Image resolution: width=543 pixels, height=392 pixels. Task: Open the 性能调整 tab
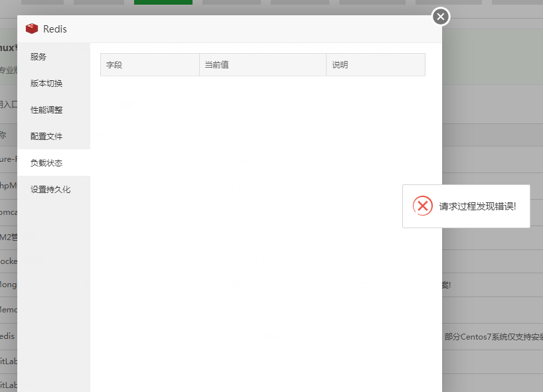(54, 109)
